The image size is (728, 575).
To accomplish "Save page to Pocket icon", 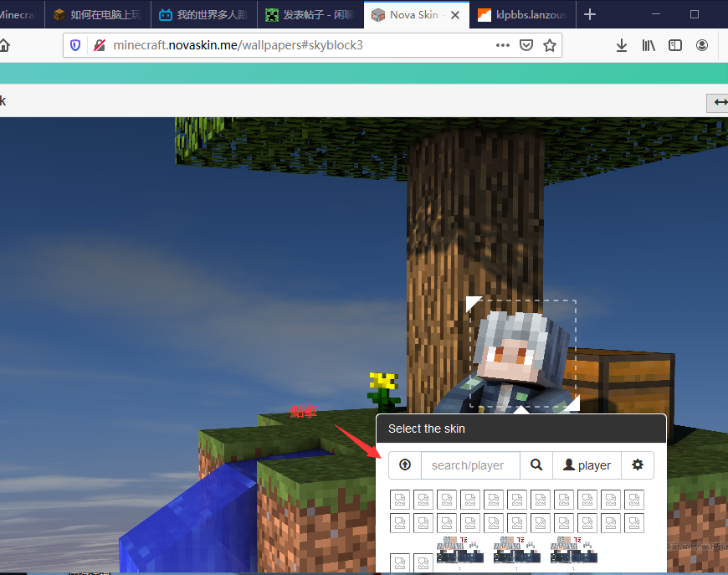I will tap(526, 45).
